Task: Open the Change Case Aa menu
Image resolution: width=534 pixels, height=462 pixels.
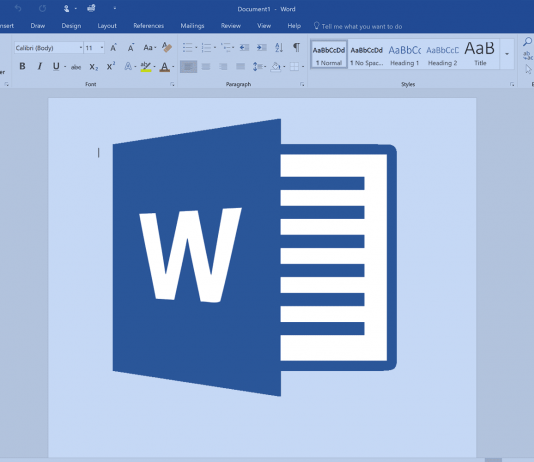Action: [150, 48]
